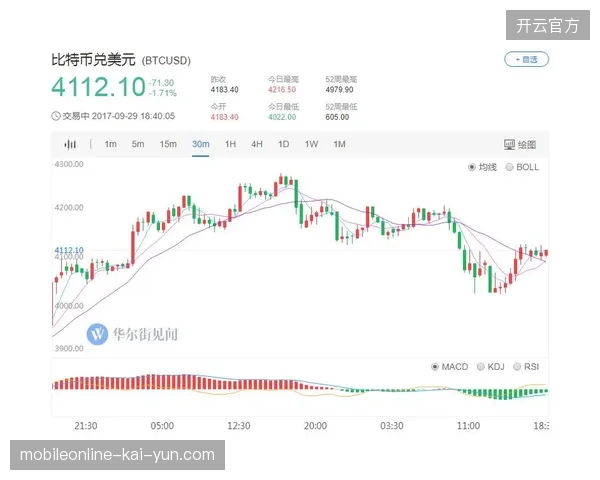Screen dimensions: 600x480
Task: Click the 4216.50 daily high value
Action: pos(282,90)
